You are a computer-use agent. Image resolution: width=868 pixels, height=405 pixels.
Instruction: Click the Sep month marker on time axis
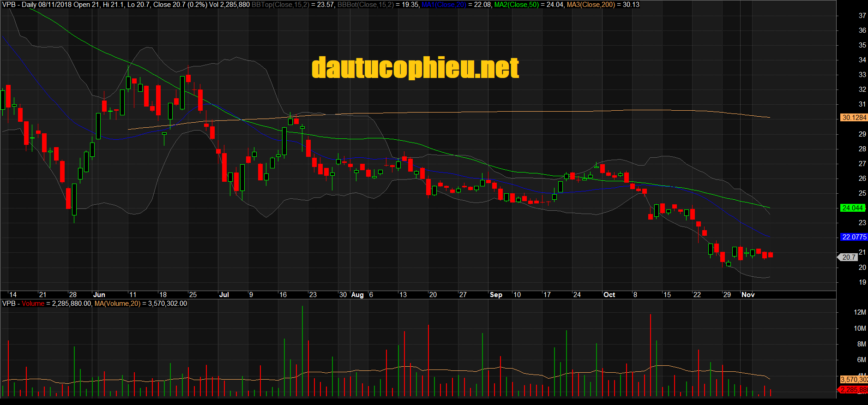pos(496,295)
